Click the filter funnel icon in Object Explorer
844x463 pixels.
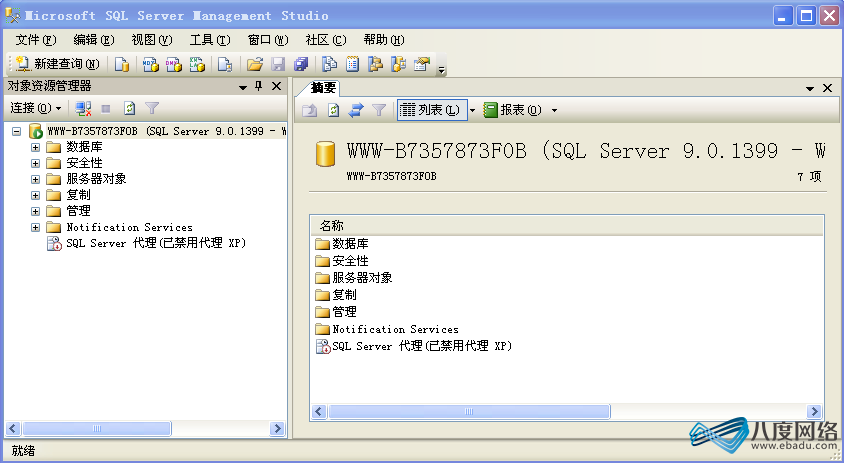152,109
